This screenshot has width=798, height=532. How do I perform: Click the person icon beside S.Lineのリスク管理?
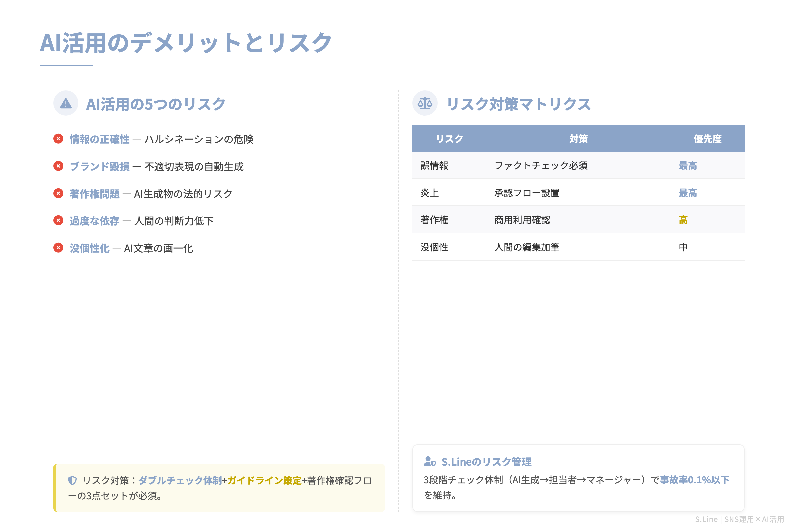(430, 462)
